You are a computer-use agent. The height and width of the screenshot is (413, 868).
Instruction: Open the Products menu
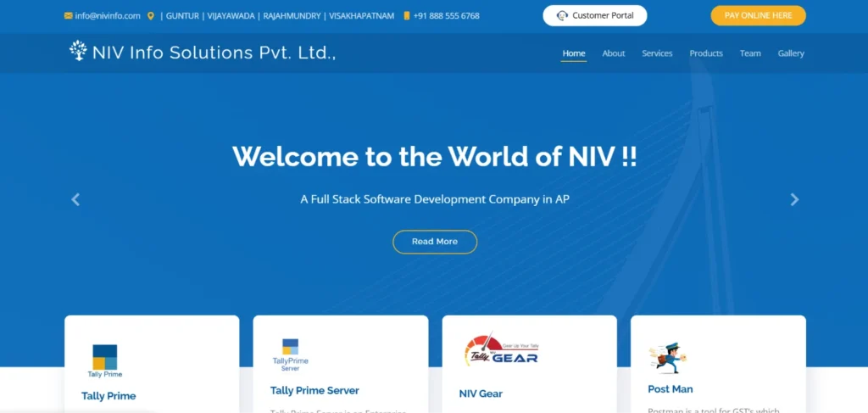point(706,53)
